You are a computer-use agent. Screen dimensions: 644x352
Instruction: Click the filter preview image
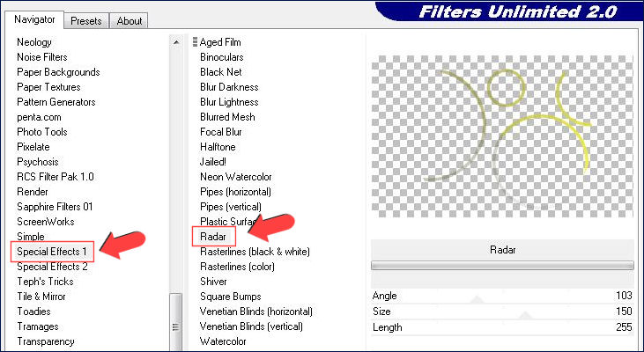tap(502, 136)
